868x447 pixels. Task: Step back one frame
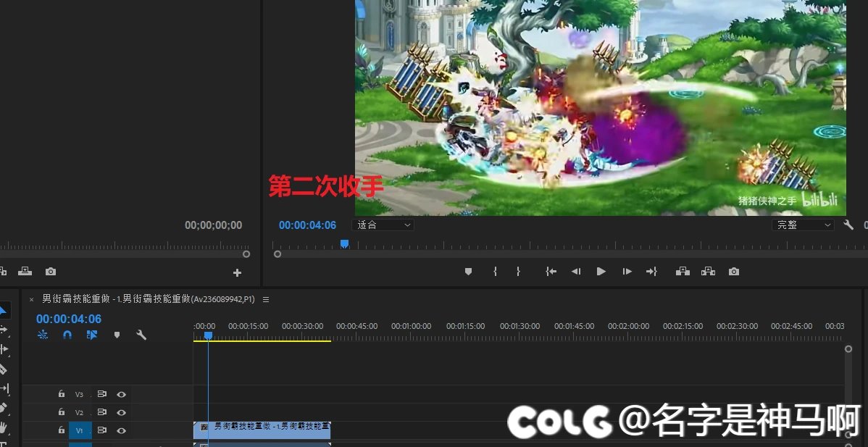576,271
